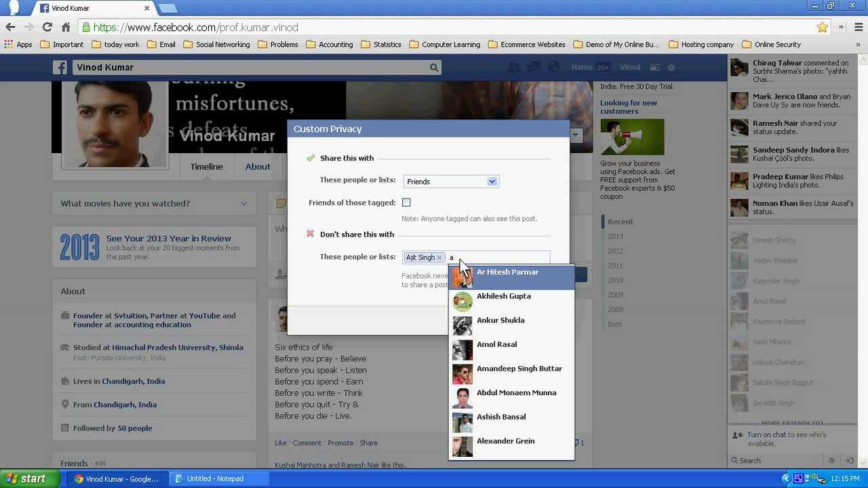Click Followed by 50 people link
868x488 pixels.
pyautogui.click(x=113, y=428)
